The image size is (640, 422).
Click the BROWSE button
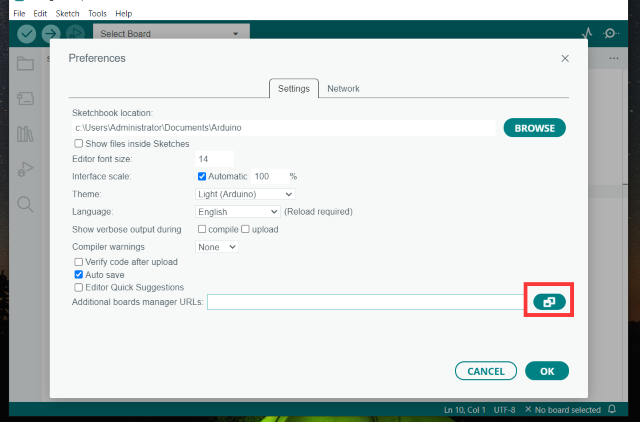534,128
